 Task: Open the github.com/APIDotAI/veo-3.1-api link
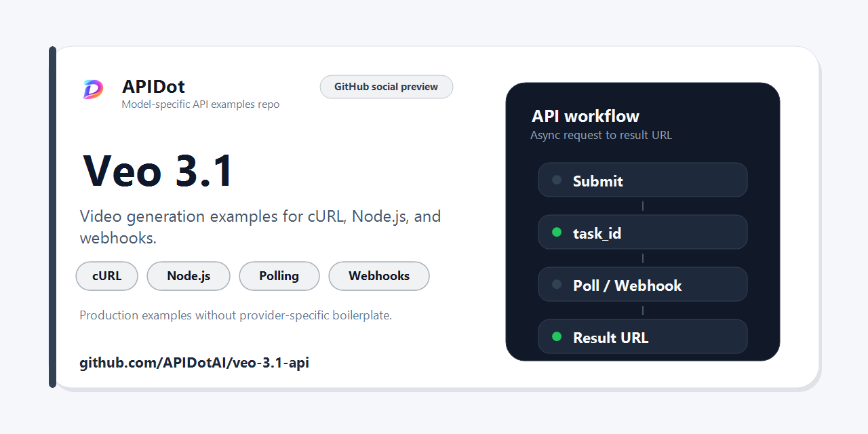195,363
